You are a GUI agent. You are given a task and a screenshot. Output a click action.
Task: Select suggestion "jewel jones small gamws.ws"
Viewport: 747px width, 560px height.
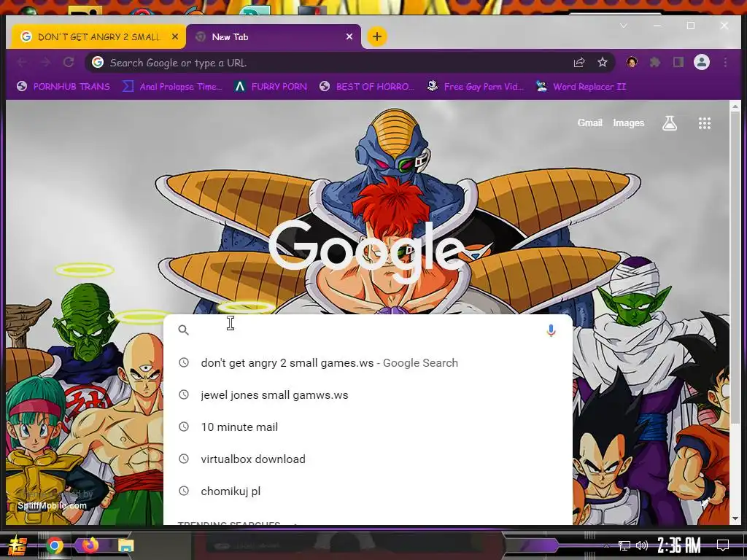(x=368, y=394)
